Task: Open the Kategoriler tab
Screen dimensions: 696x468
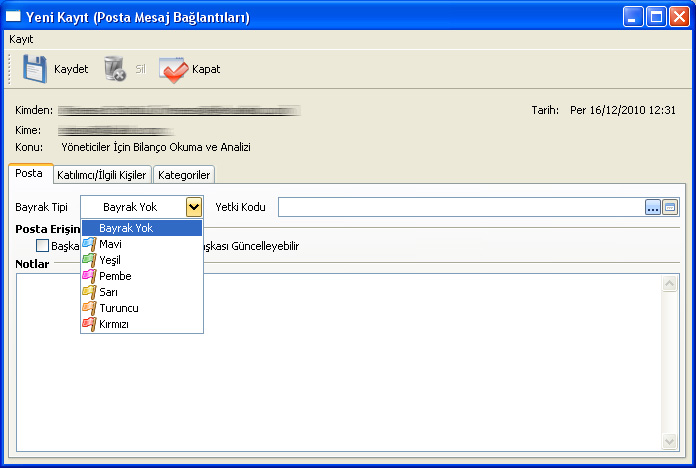Action: (184, 174)
